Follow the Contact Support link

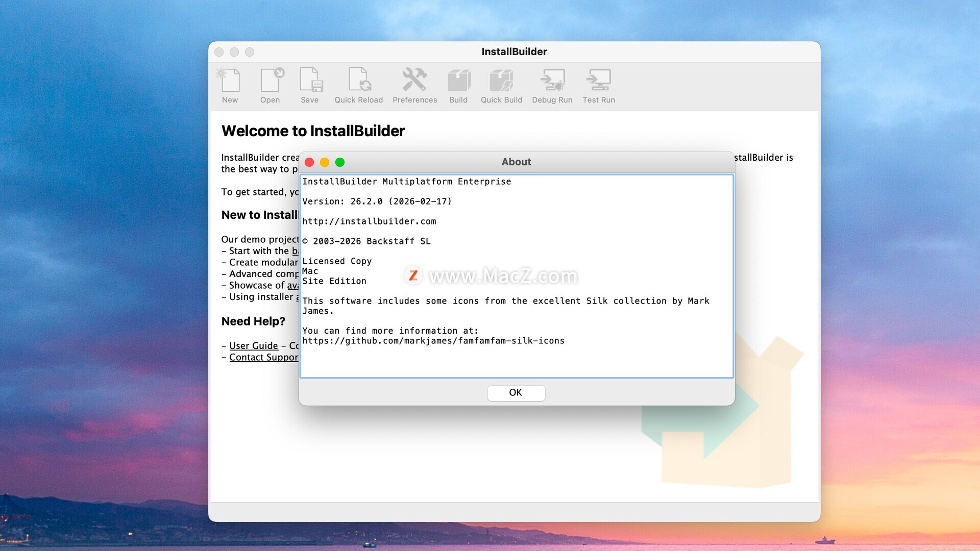pos(263,358)
